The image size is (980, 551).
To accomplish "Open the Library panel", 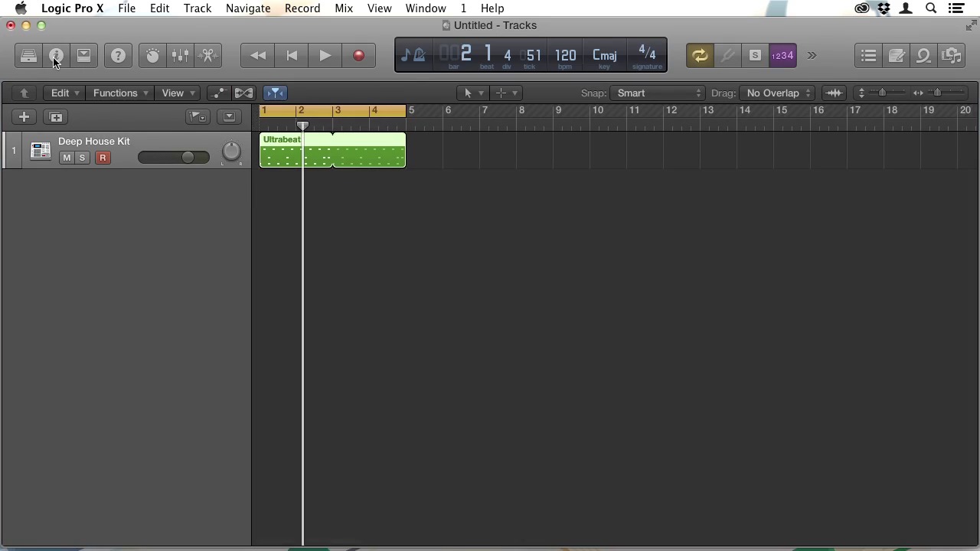I will tap(28, 56).
